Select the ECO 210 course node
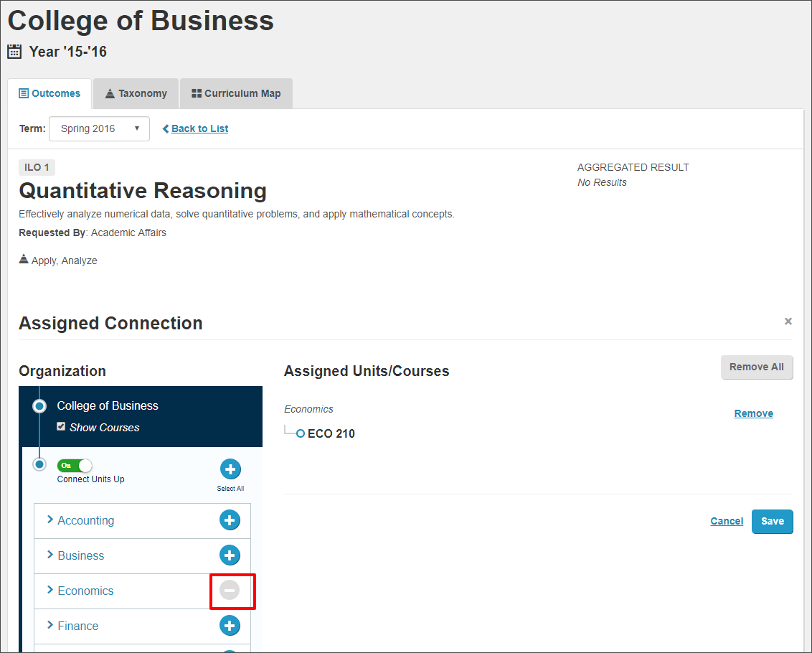This screenshot has width=812, height=653. click(301, 433)
